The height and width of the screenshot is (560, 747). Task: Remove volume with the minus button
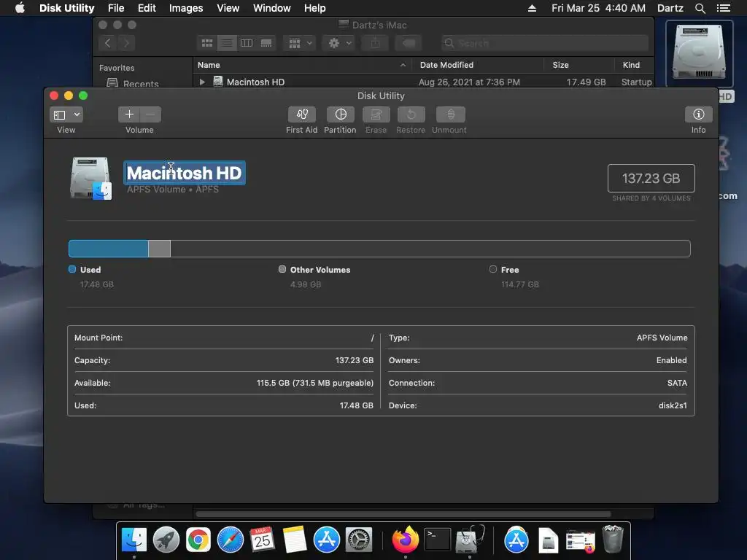pyautogui.click(x=150, y=114)
